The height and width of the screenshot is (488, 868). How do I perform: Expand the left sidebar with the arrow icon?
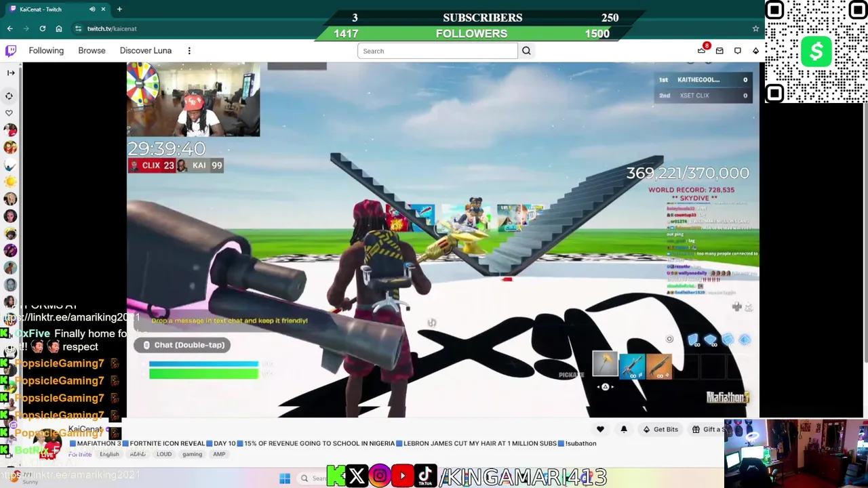(x=10, y=73)
